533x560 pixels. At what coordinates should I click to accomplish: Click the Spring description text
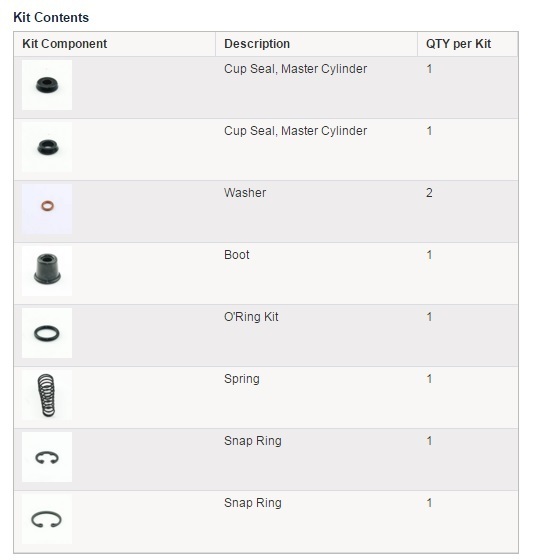tap(242, 379)
